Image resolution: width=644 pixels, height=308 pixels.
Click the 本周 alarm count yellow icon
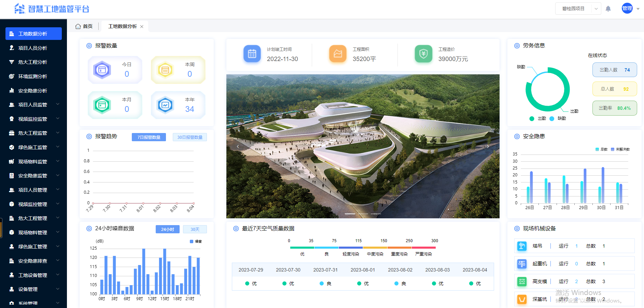tap(165, 70)
